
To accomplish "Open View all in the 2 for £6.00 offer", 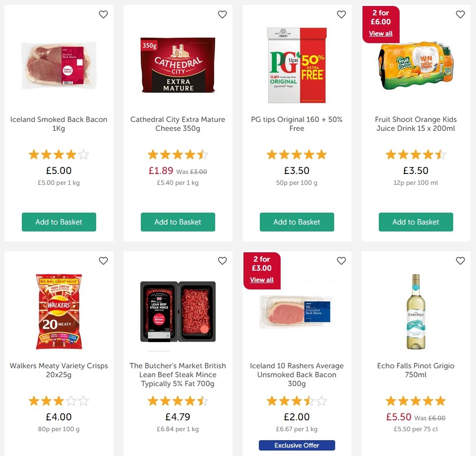I will [380, 33].
